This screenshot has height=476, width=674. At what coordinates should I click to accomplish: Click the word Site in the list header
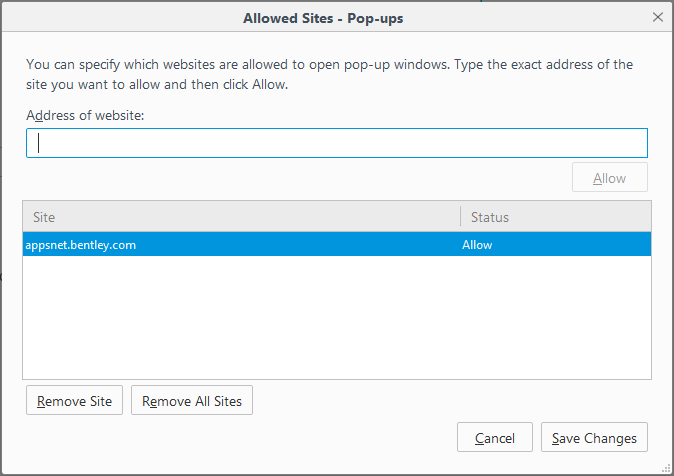[44, 217]
